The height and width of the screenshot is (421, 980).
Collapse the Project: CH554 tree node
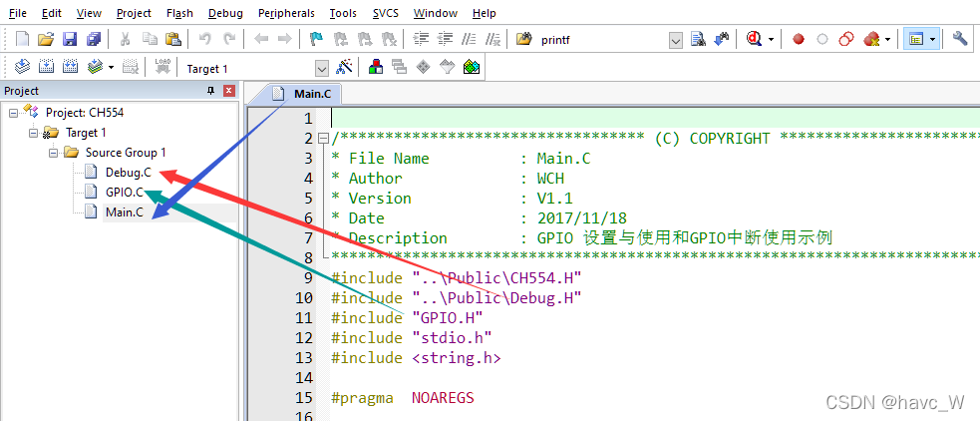(x=13, y=113)
